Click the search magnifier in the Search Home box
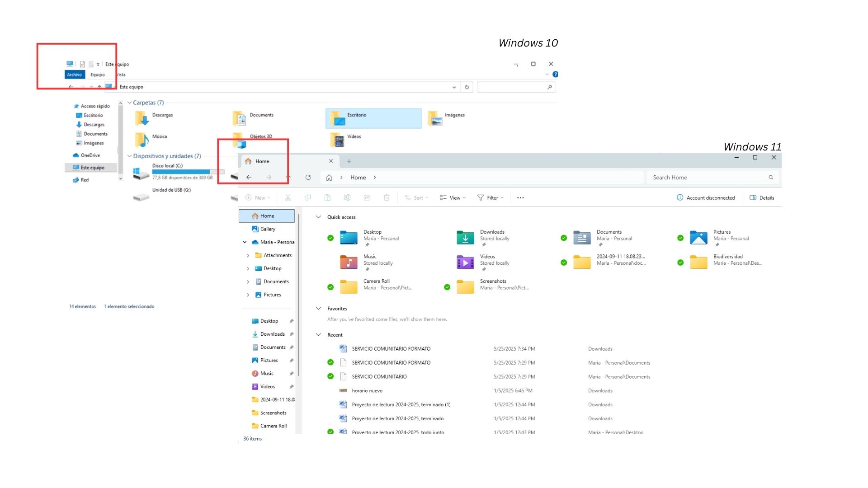868x488 pixels. tap(771, 178)
